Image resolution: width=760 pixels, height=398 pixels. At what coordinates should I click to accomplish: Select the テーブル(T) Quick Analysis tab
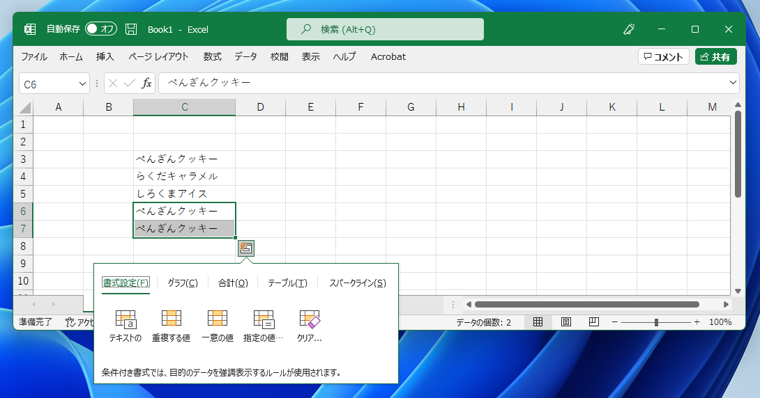[287, 283]
